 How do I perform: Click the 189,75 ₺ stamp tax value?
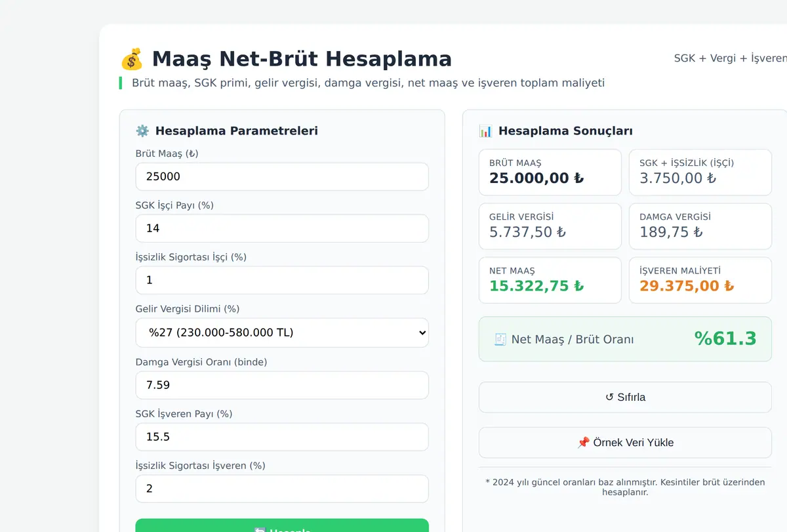pos(671,232)
